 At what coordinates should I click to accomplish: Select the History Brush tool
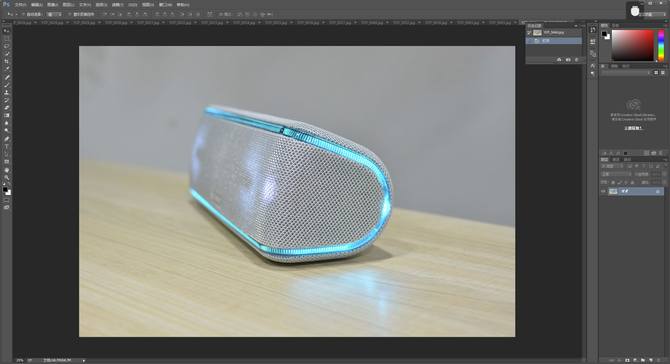tap(6, 100)
